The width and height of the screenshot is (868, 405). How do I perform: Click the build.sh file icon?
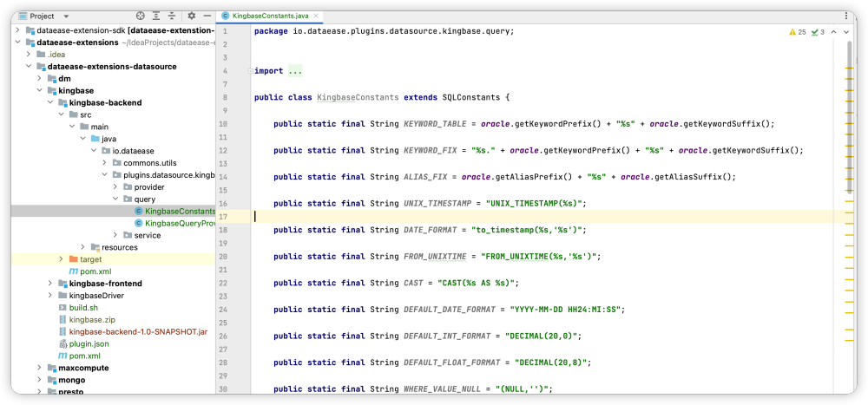[x=62, y=308]
